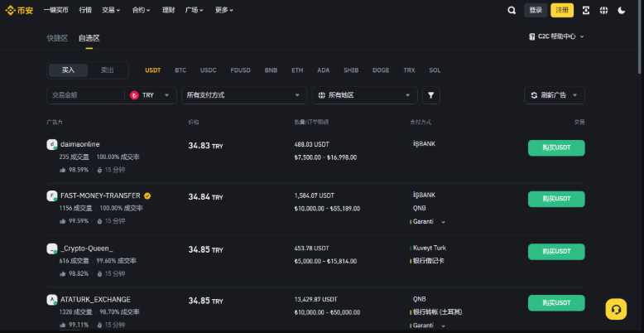Click daimaonline merchant avatar icon
Screen dimensions: 644x333
(x=52, y=144)
